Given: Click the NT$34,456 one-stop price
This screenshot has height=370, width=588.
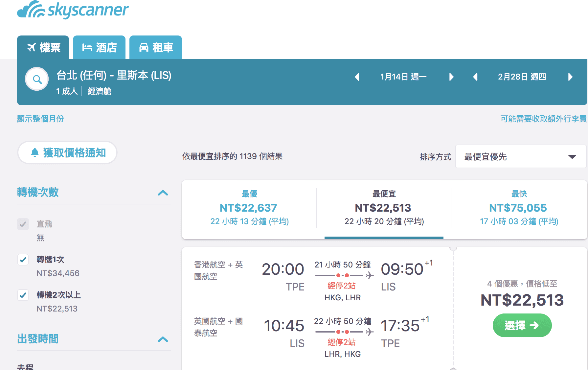Looking at the screenshot, I should (x=58, y=273).
